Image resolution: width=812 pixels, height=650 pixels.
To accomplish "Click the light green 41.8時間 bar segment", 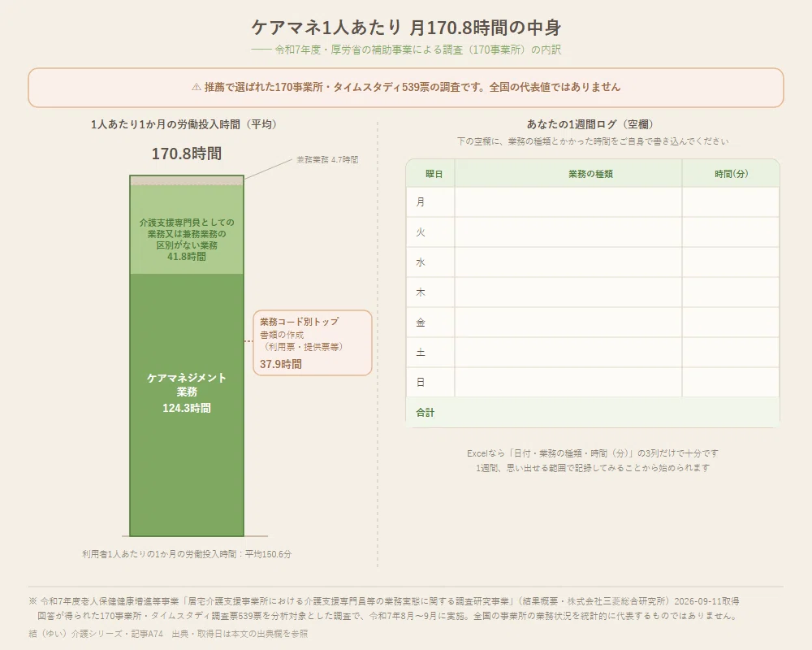I will click(187, 230).
